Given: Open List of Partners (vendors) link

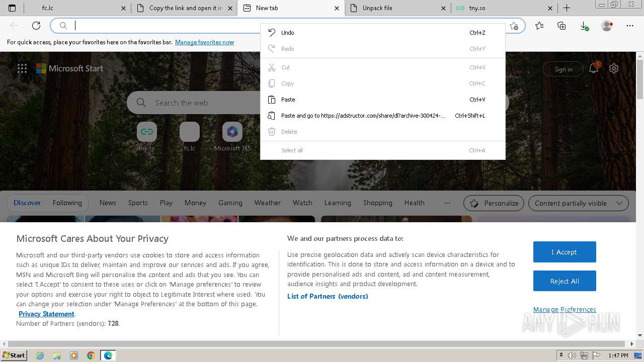Looking at the screenshot, I should 328,296.
